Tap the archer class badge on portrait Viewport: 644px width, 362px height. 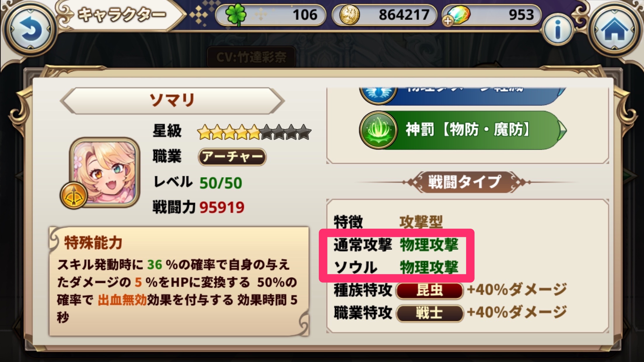pyautogui.click(x=73, y=195)
